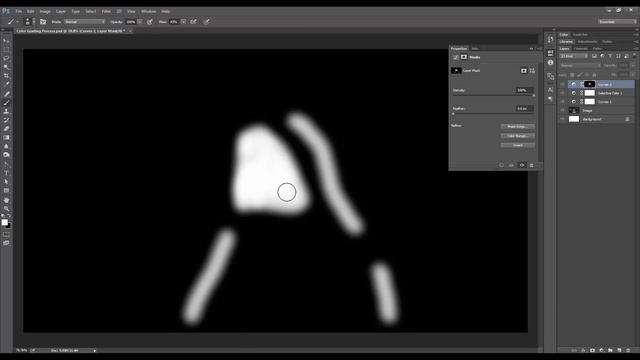
Task: Select the Type tool
Action: coord(6,173)
